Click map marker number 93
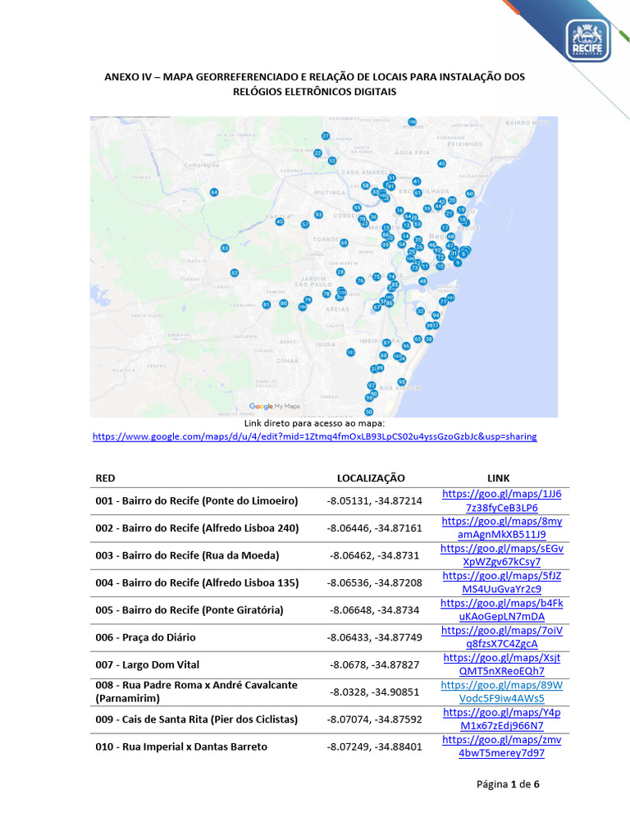 pos(318,215)
